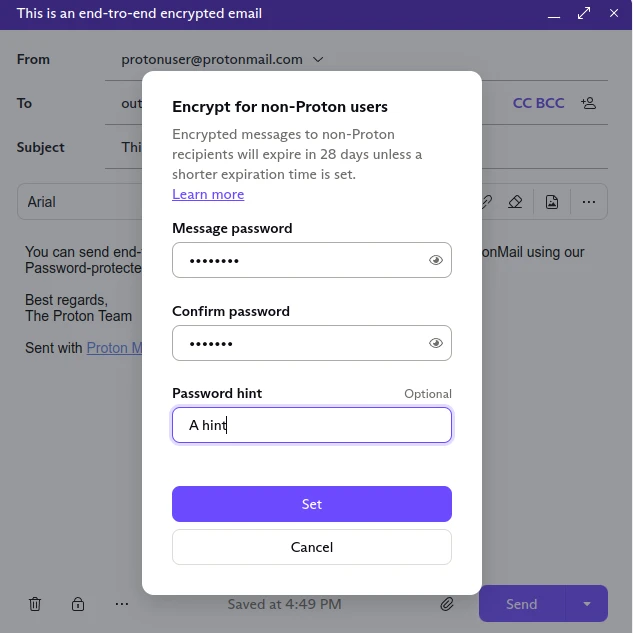Expand composer window with the arrows icon
This screenshot has width=633, height=633.
(x=584, y=13)
